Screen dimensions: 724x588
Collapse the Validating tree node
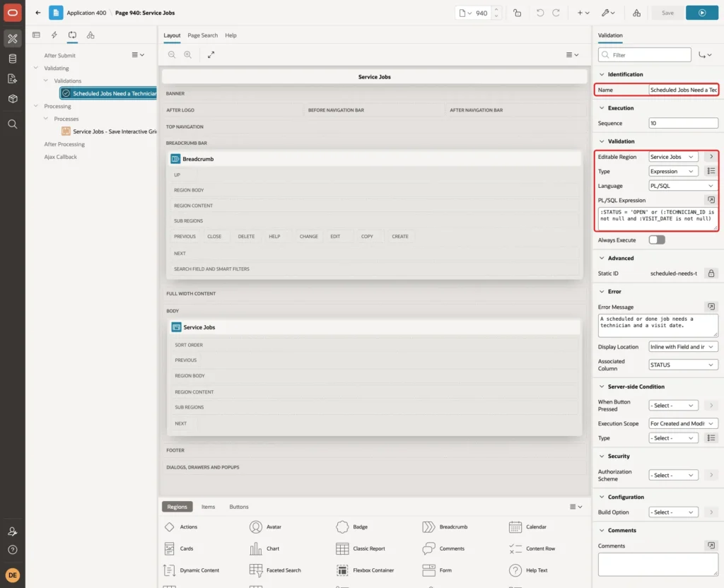[x=35, y=68]
